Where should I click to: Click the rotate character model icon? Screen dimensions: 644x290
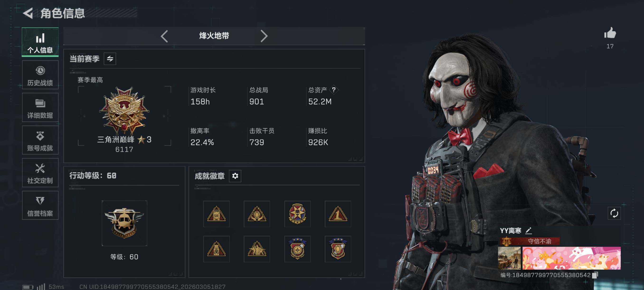[614, 213]
